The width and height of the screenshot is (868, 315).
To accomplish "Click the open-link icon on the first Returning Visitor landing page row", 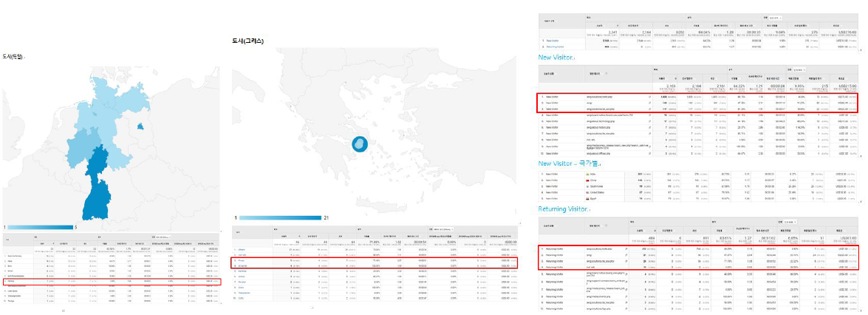I will point(626,249).
